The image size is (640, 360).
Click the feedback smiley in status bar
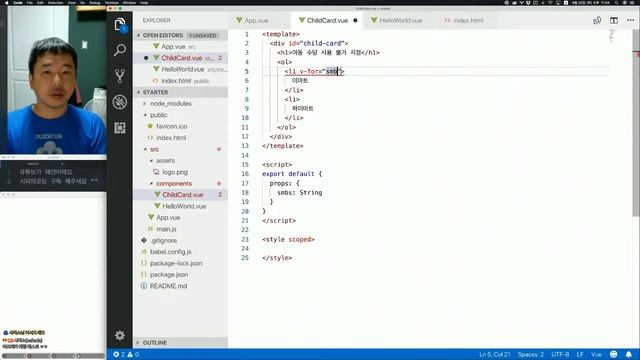[x=613, y=354]
